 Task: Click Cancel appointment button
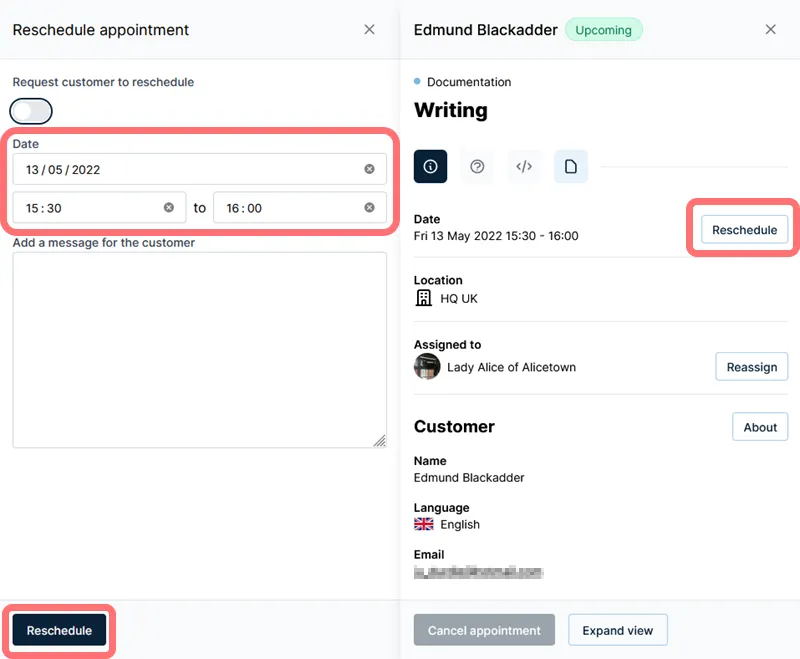(x=484, y=630)
